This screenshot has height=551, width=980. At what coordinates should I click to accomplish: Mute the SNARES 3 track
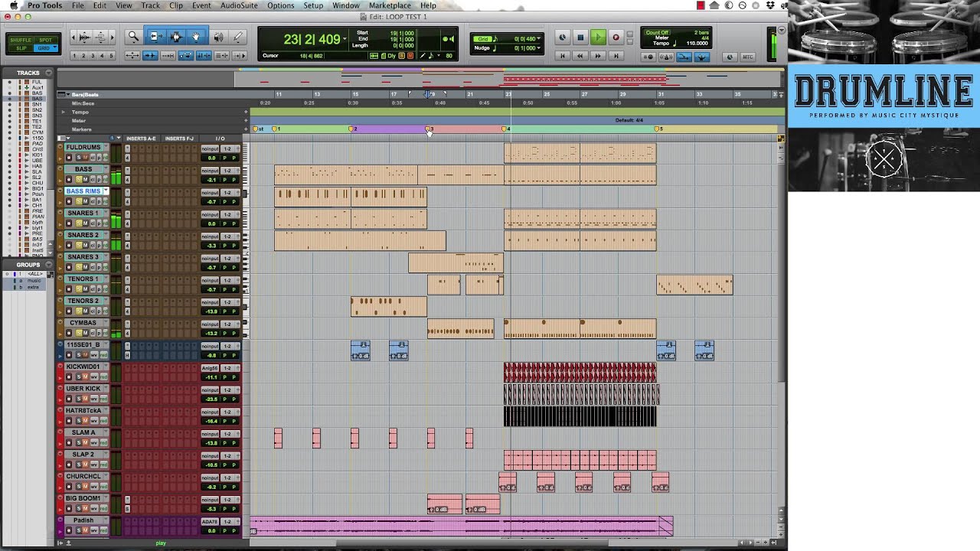[86, 267]
